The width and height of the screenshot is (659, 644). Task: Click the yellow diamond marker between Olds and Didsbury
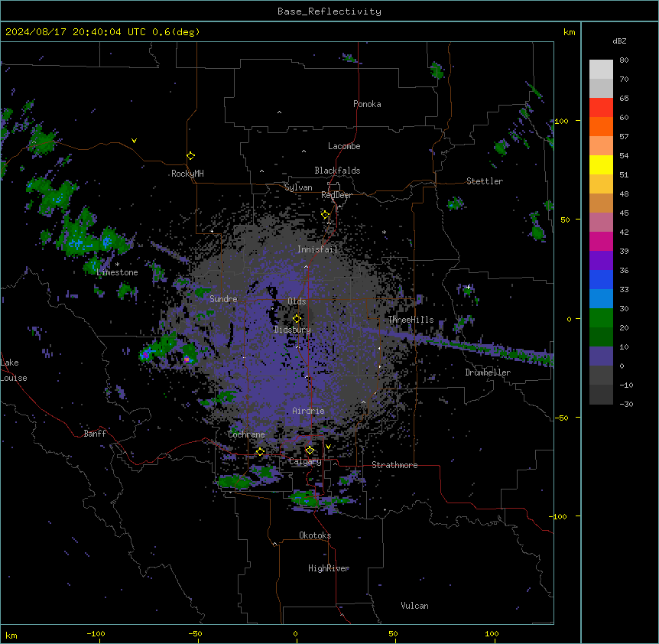[x=297, y=319]
